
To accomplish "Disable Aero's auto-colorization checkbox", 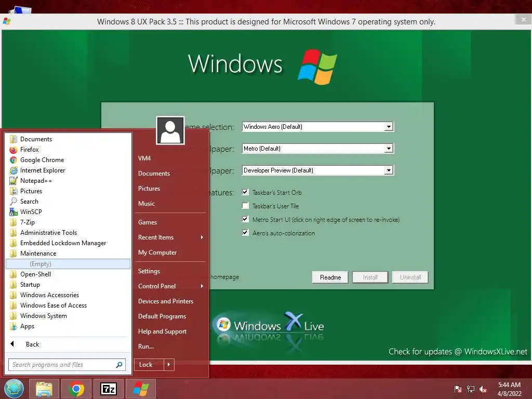I will tap(245, 233).
